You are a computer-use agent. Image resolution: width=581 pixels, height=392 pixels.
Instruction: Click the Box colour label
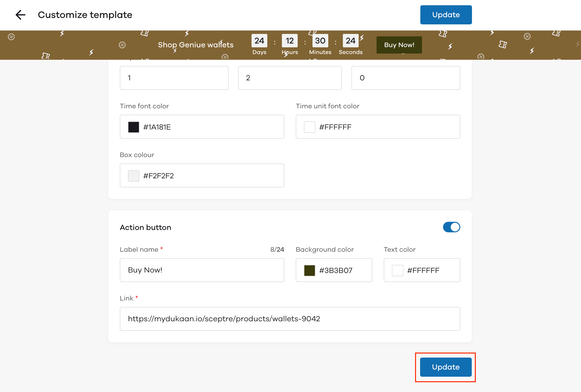click(x=137, y=155)
